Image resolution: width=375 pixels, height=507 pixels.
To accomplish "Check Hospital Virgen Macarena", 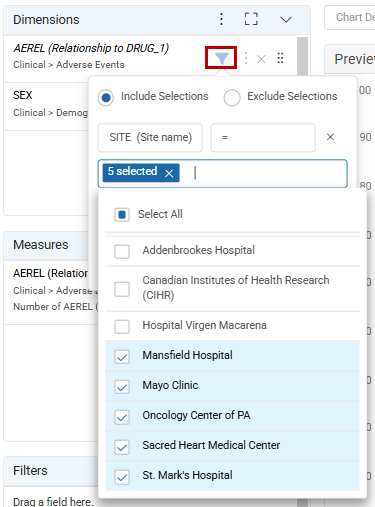I will (x=122, y=326).
